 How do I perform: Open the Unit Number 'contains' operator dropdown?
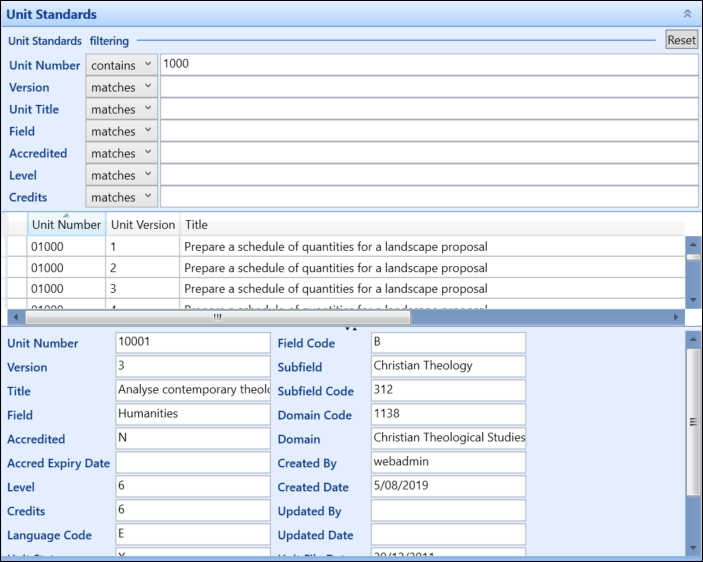point(121,64)
